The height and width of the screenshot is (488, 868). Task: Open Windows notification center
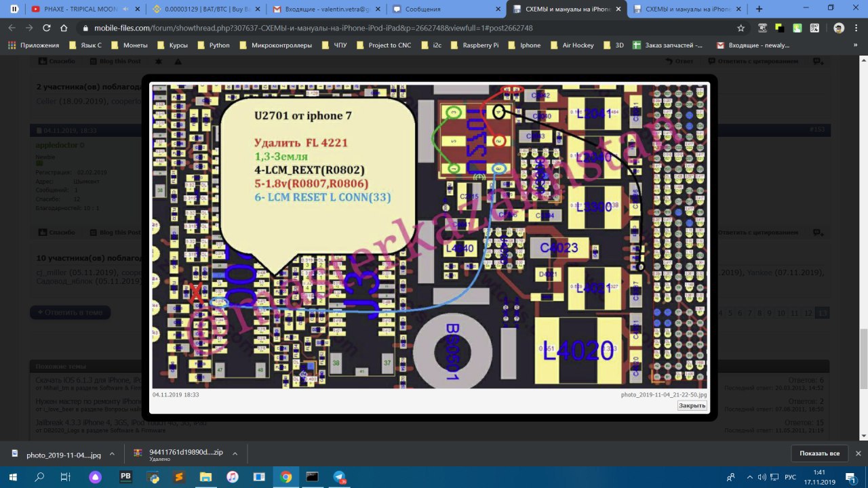click(x=852, y=477)
